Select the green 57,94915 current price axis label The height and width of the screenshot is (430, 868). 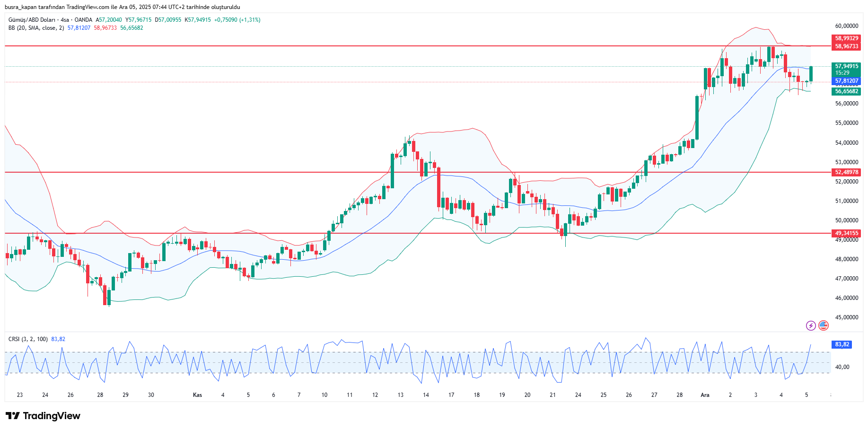tap(846, 67)
